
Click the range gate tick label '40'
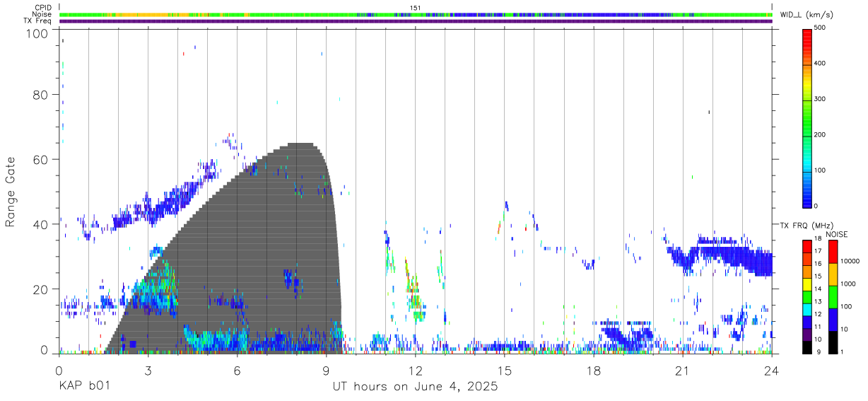click(41, 224)
